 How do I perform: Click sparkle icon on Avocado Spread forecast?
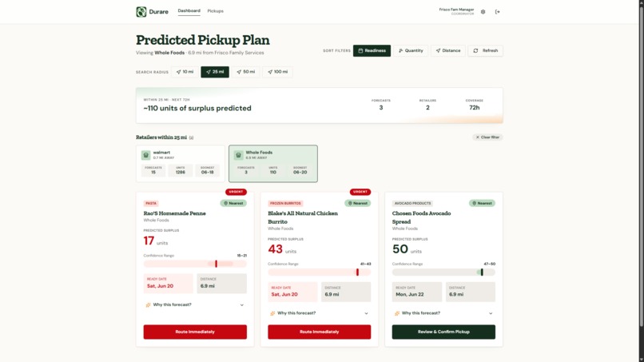click(x=397, y=313)
